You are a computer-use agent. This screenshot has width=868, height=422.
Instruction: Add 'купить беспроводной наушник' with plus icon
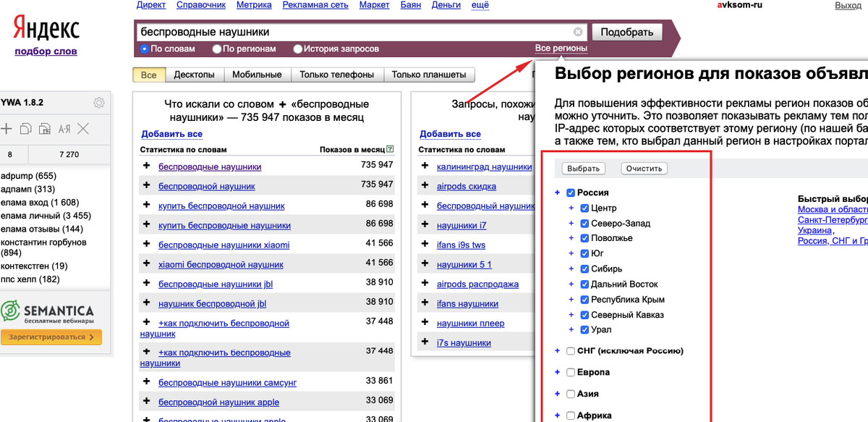147,206
